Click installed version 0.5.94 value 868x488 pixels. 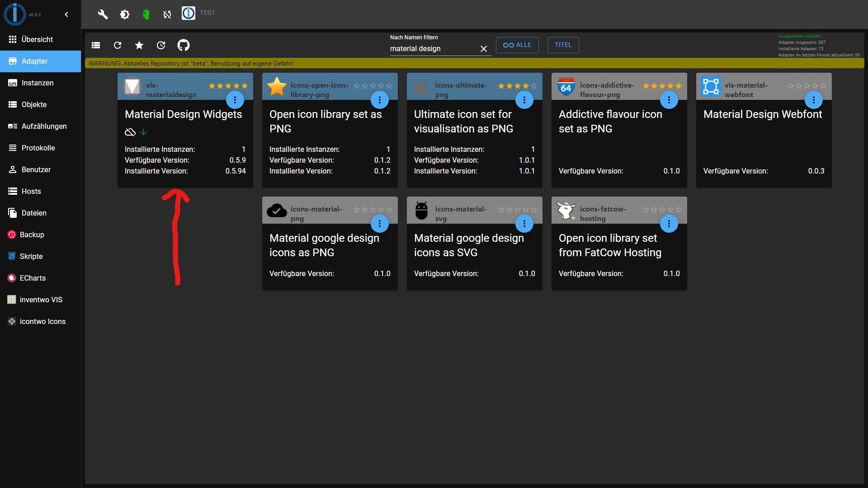[236, 171]
